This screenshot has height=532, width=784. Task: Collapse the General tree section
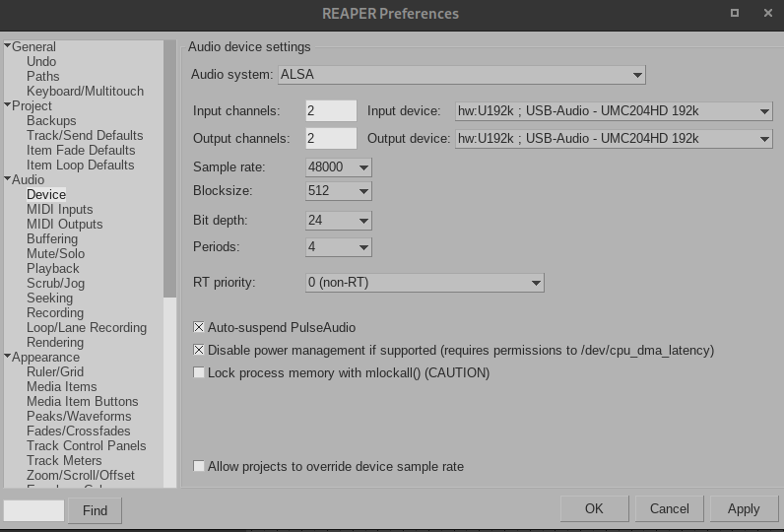pos(8,46)
